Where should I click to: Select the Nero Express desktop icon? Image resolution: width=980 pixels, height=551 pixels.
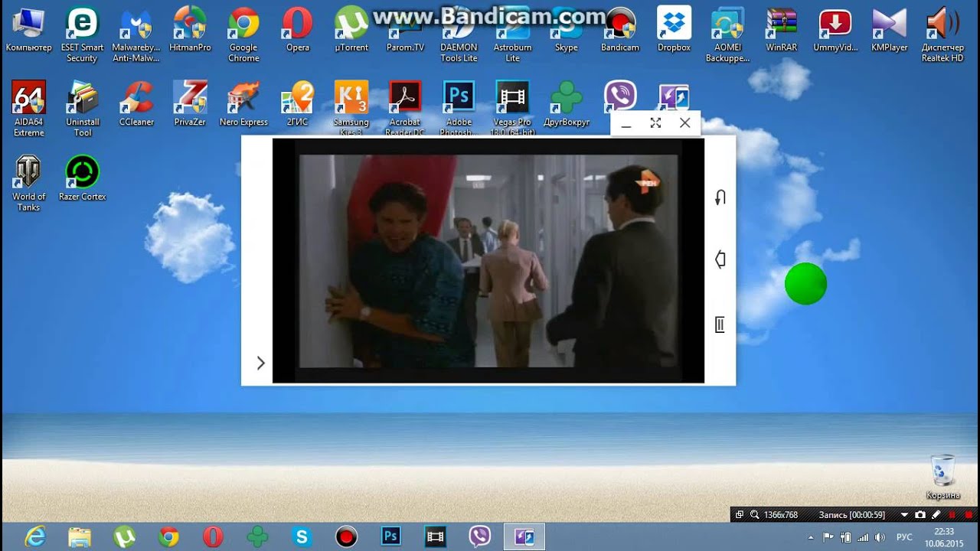[x=243, y=104]
